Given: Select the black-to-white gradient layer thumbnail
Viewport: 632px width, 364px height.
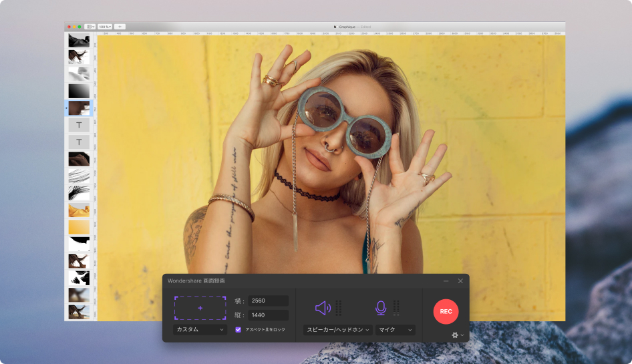Looking at the screenshot, I should [x=79, y=91].
